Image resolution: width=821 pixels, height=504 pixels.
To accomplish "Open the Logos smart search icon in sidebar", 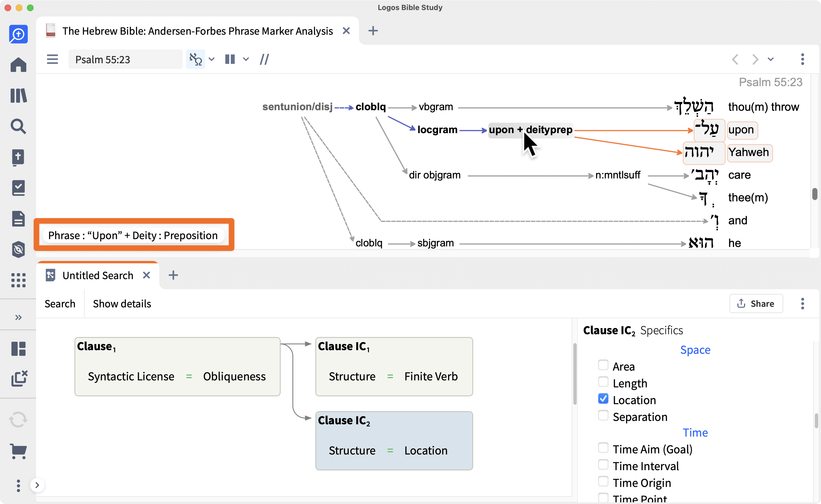I will (x=18, y=34).
